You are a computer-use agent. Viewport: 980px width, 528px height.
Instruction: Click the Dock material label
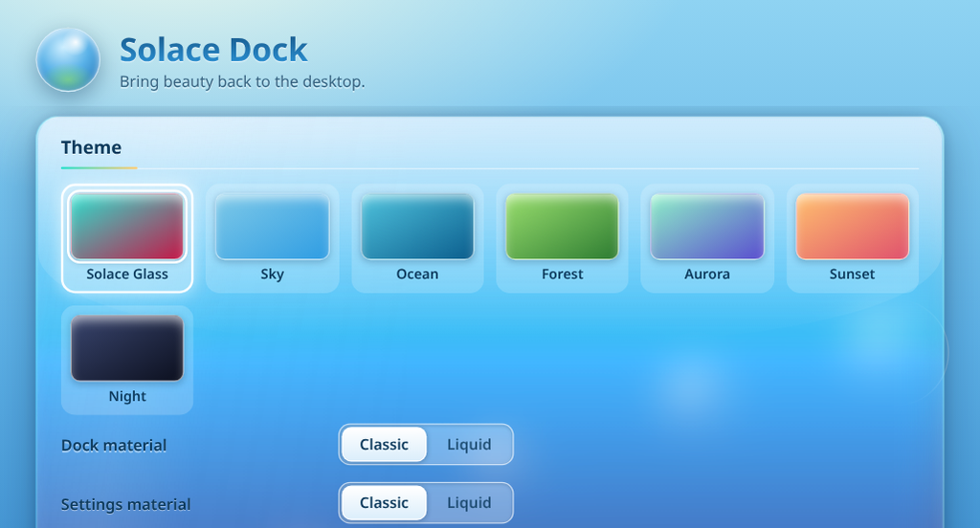coord(114,446)
